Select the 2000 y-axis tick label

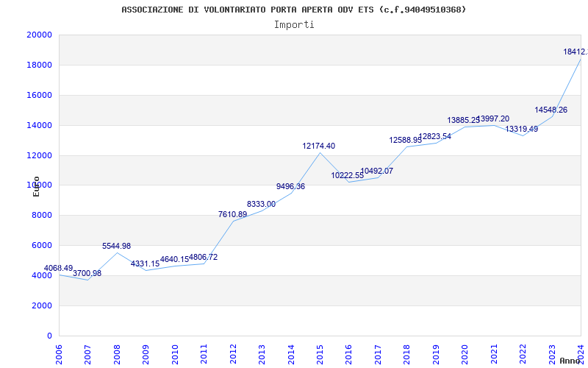coord(41,305)
